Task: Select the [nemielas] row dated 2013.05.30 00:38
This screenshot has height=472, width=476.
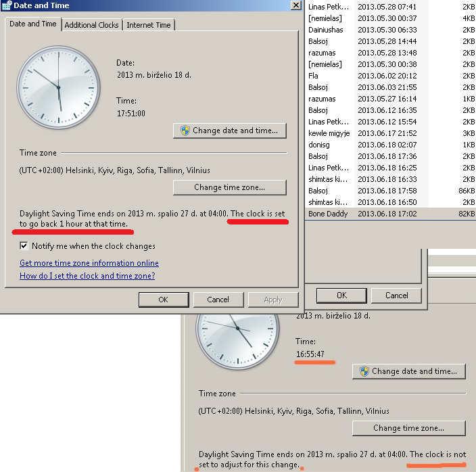Action: tap(390, 64)
